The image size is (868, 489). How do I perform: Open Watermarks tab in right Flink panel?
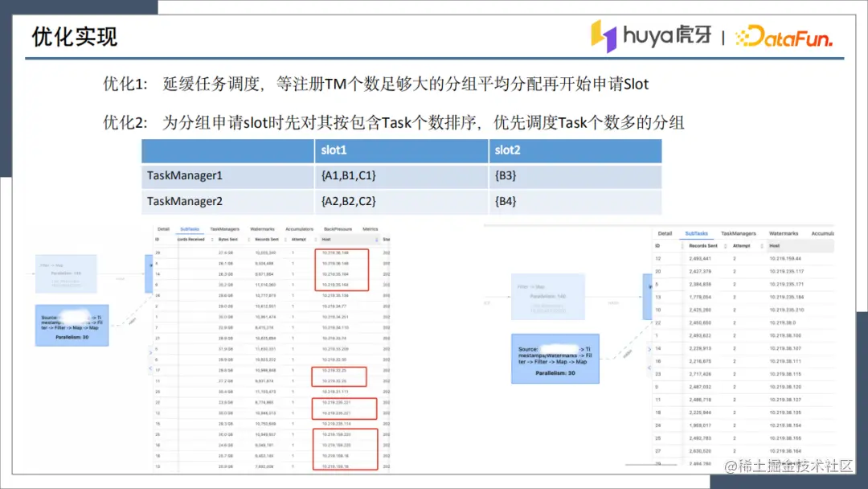(784, 234)
